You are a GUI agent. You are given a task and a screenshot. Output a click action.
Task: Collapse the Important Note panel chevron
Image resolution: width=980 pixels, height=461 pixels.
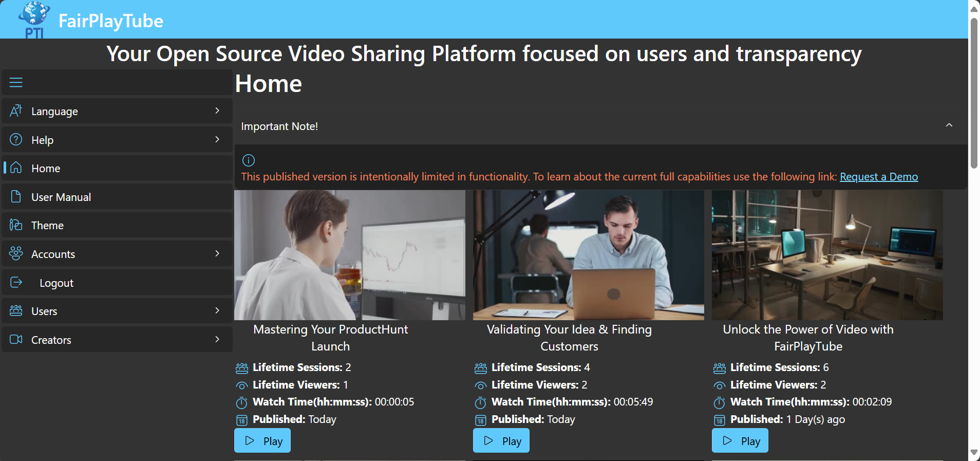click(x=949, y=125)
